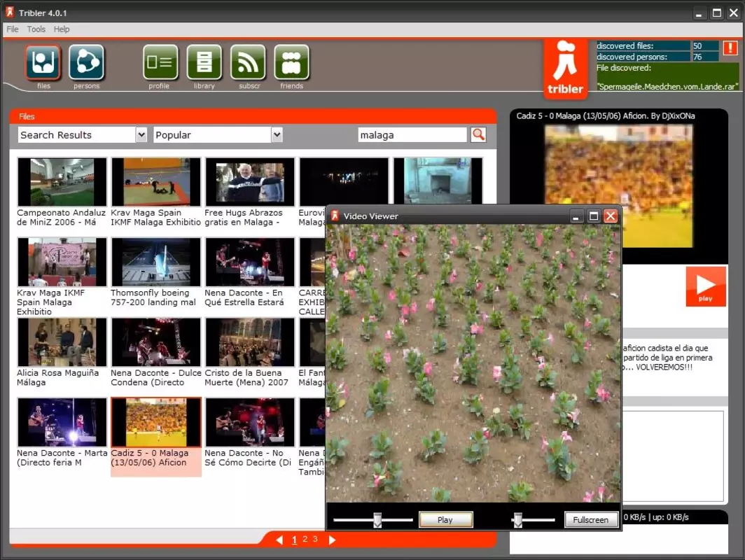Open the friends section icon
The image size is (745, 560).
(x=291, y=62)
